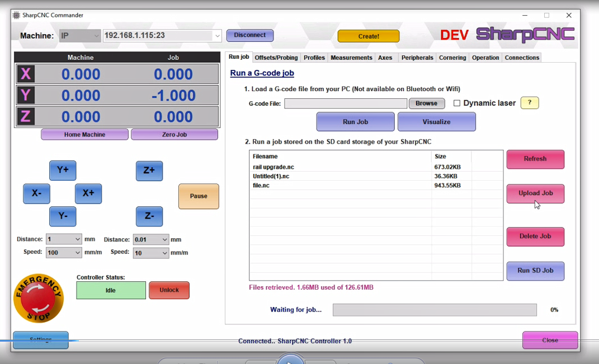Click the Y axis Job value -1.000
599x364 pixels.
point(173,96)
